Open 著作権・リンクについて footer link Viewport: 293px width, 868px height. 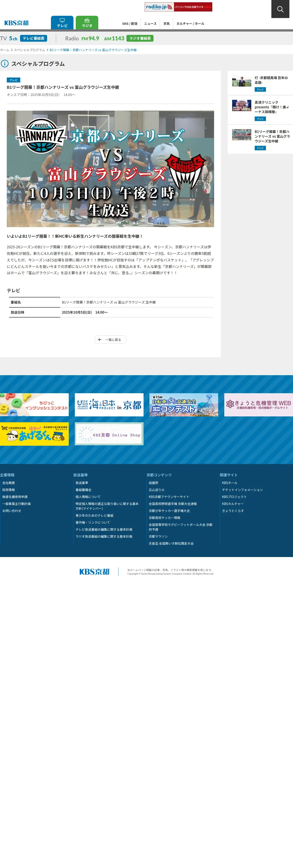[x=93, y=523]
